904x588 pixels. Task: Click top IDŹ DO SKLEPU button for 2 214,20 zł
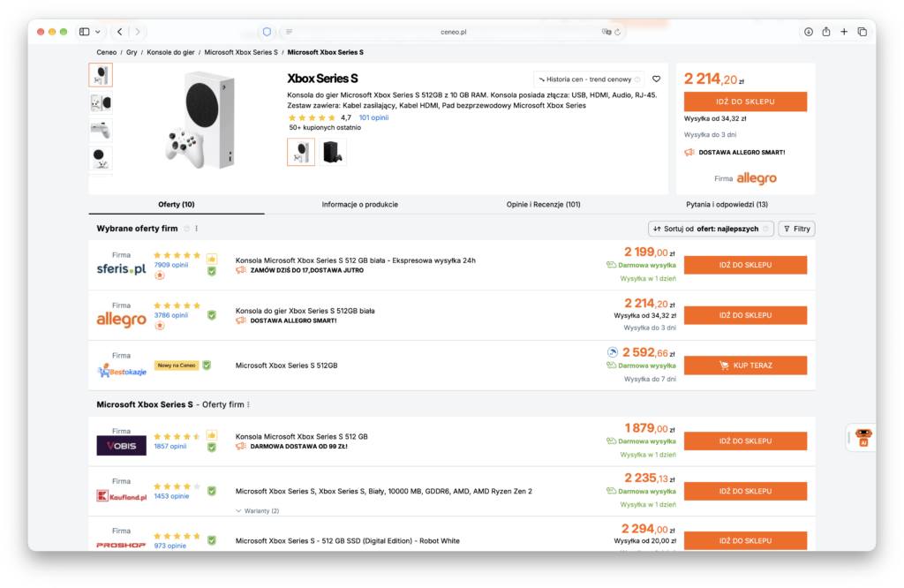(x=745, y=102)
